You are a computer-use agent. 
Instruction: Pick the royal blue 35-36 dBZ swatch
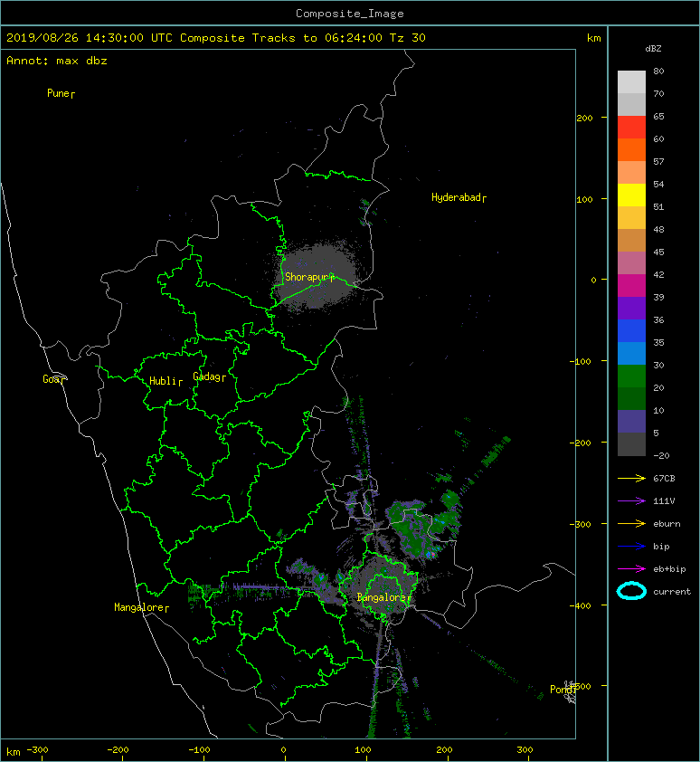click(631, 331)
